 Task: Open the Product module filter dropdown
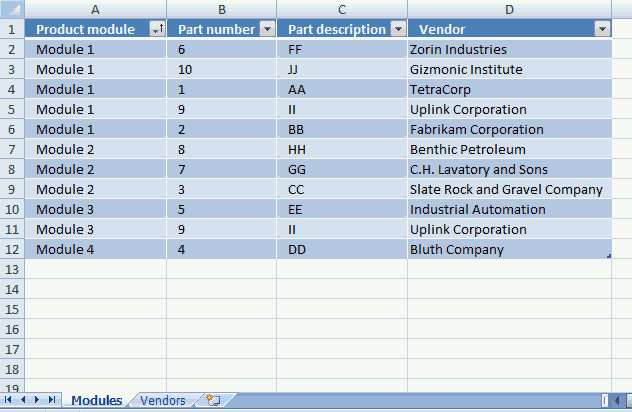click(x=157, y=29)
